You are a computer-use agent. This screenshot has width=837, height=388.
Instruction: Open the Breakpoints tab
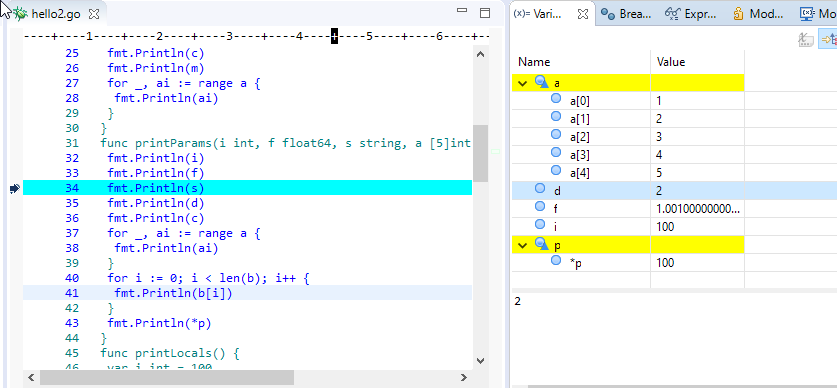click(x=626, y=14)
